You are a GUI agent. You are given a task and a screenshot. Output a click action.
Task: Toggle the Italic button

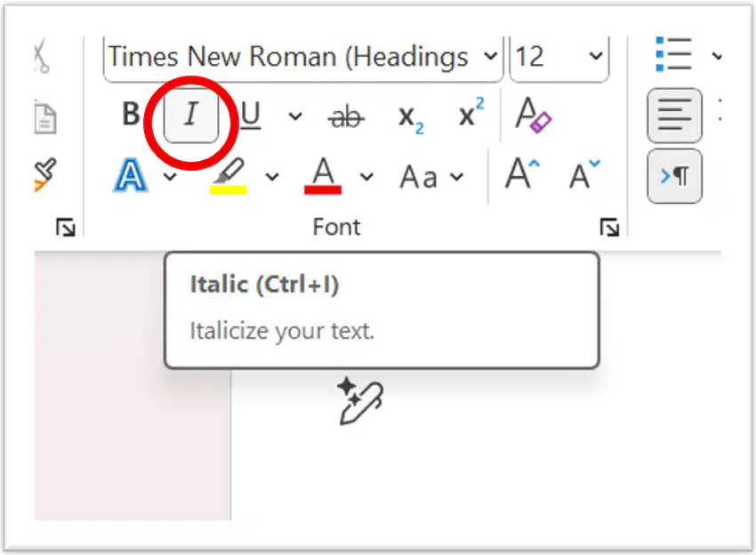(x=191, y=116)
